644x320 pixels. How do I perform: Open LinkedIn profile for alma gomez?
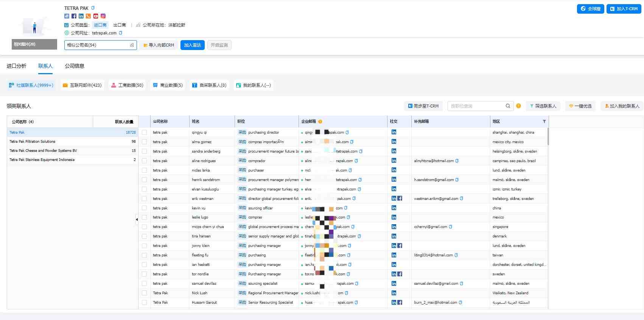click(x=394, y=142)
